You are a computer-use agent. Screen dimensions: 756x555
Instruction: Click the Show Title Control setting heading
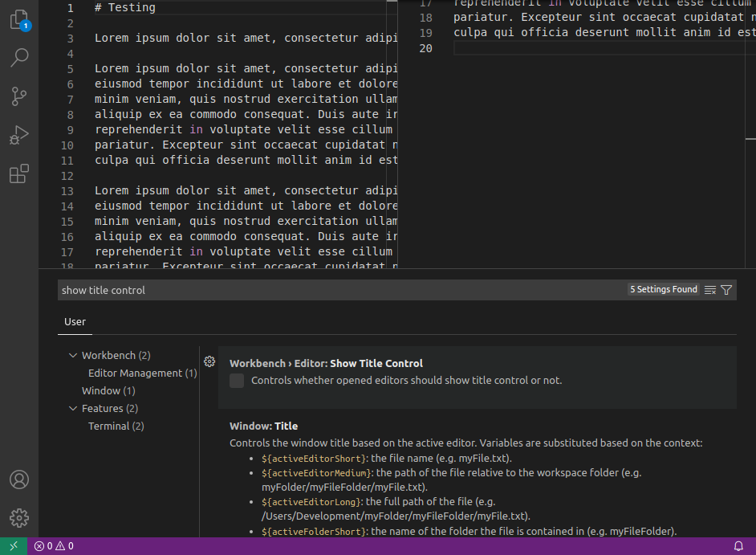(326, 363)
